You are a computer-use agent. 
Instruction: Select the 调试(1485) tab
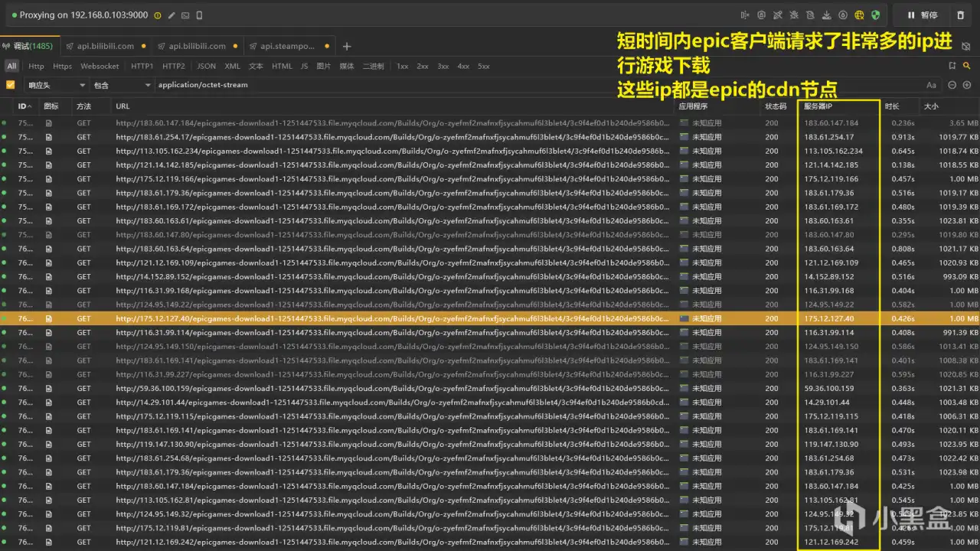coord(29,46)
